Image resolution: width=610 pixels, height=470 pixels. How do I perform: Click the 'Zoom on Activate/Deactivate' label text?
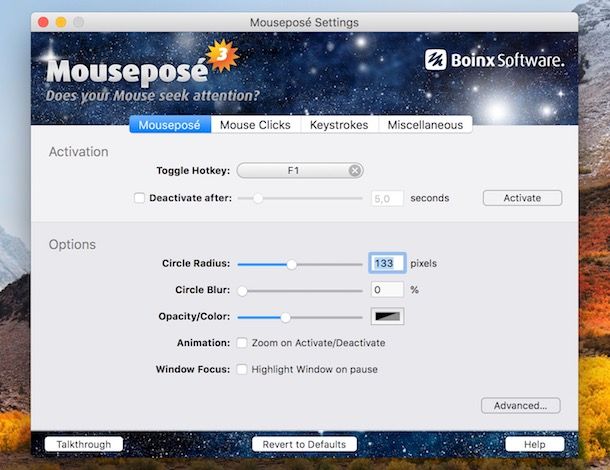pos(318,343)
